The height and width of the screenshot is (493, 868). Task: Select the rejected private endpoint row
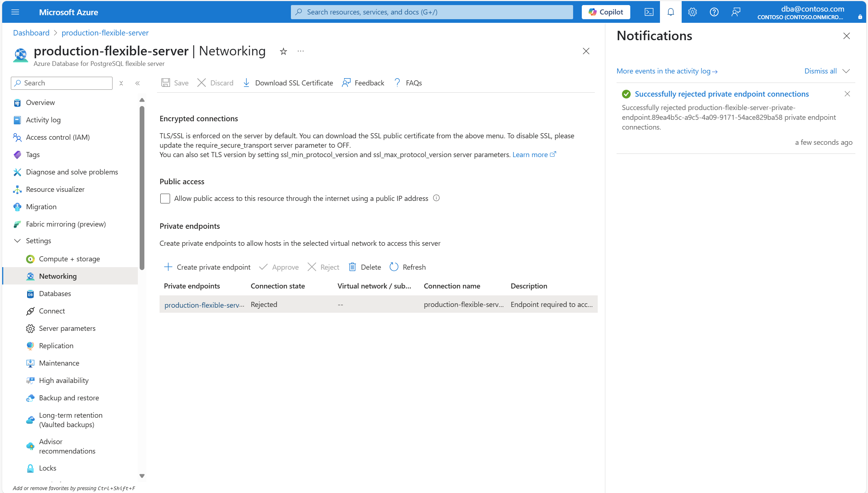376,304
